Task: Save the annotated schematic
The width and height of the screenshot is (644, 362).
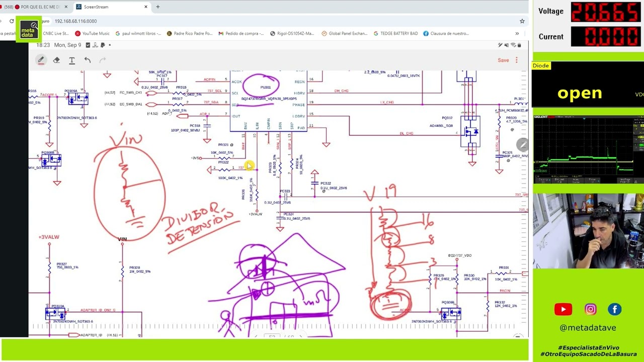Action: (503, 60)
